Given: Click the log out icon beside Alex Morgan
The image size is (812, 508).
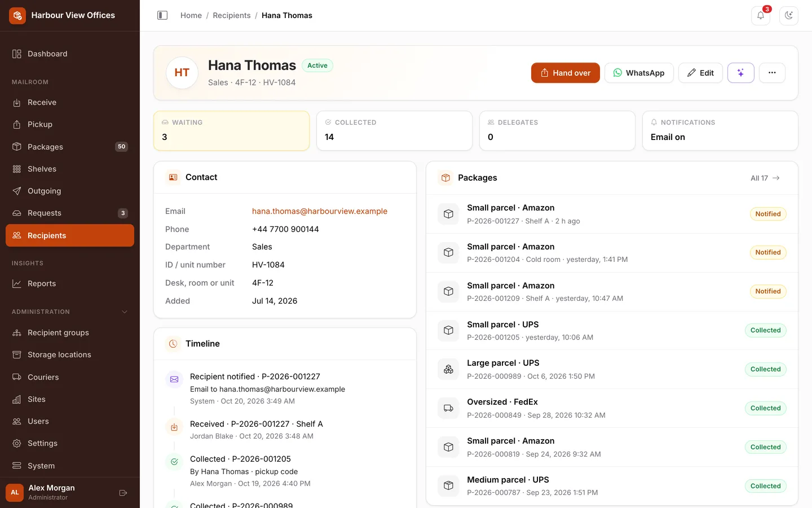Looking at the screenshot, I should (x=123, y=493).
